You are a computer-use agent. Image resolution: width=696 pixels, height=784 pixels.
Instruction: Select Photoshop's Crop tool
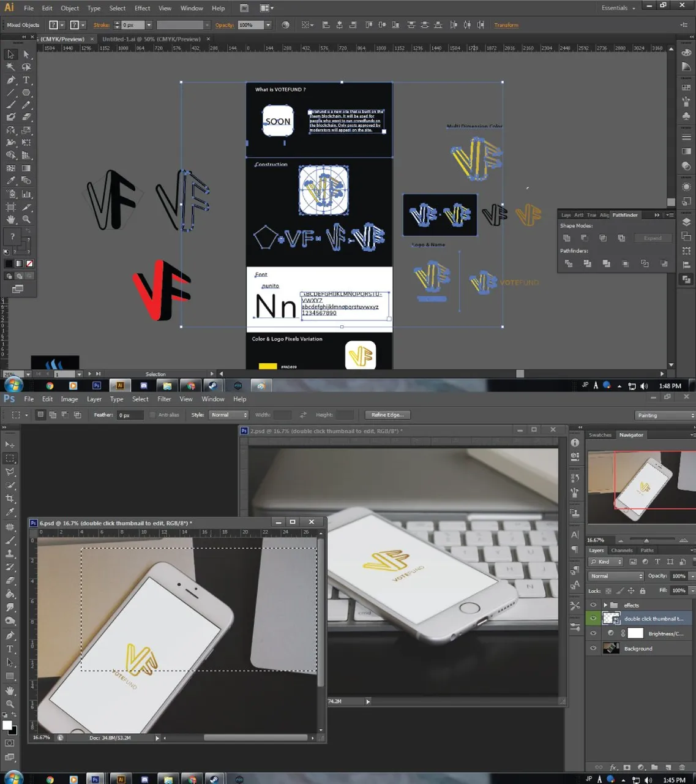10,499
